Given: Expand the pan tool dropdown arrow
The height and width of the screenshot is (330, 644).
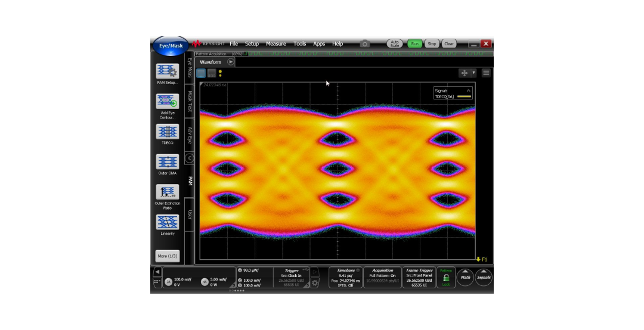Looking at the screenshot, I should (473, 73).
